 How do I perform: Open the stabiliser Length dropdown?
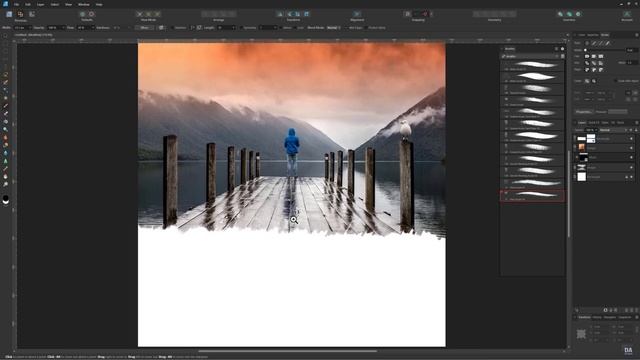click(x=233, y=28)
